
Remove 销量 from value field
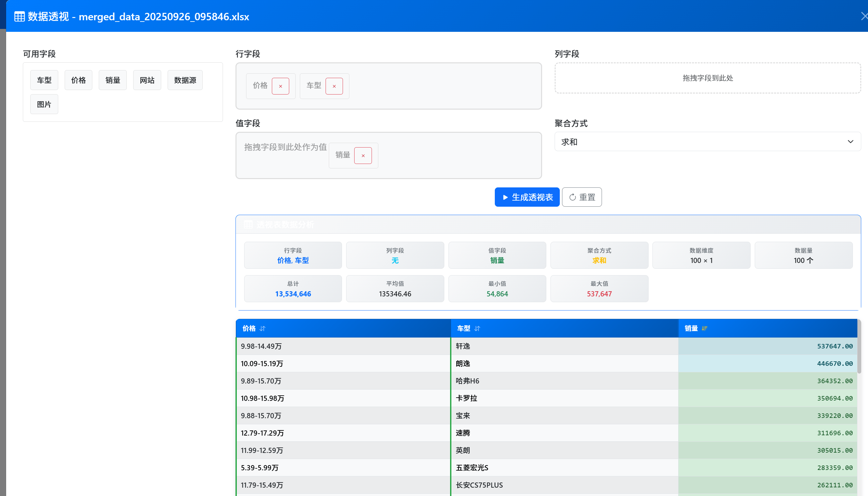363,156
